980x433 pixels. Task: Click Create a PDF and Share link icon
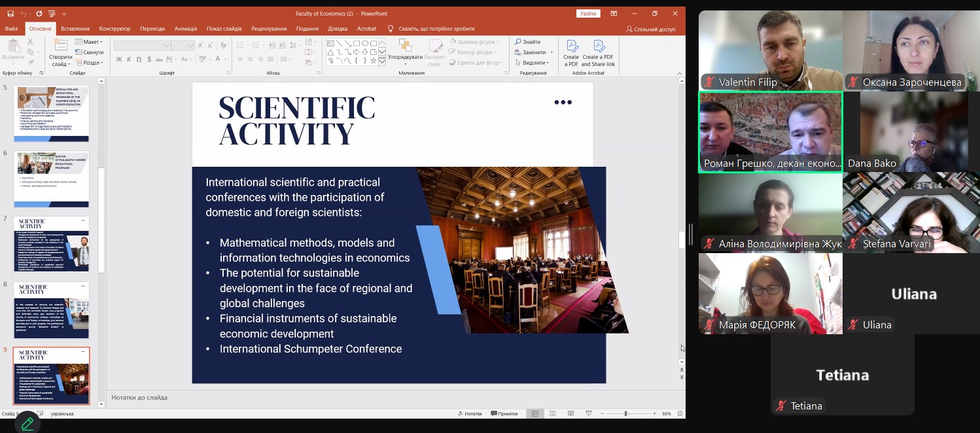(598, 54)
